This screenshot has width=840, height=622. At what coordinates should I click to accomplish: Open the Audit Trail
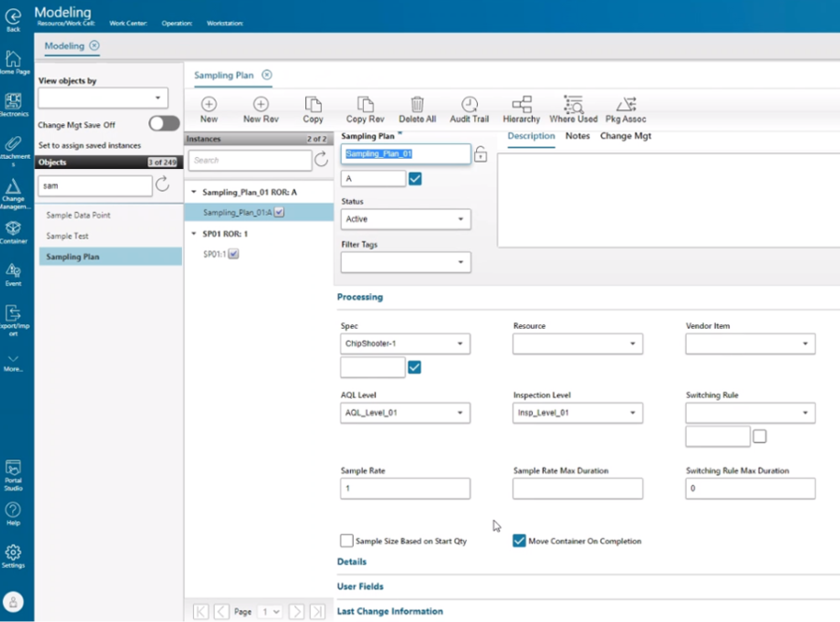[x=469, y=107]
